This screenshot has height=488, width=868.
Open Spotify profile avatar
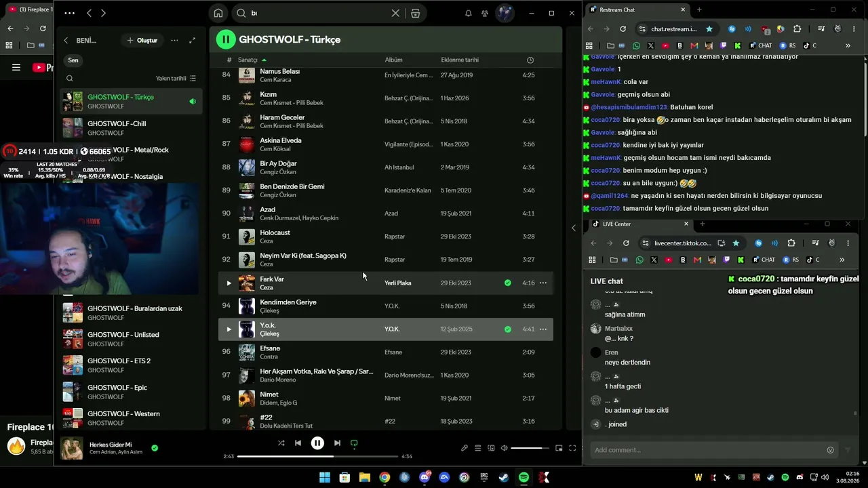click(505, 13)
